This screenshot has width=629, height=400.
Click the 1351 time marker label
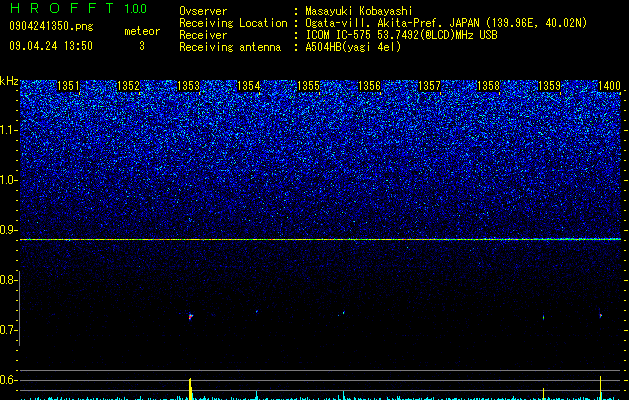(x=68, y=86)
